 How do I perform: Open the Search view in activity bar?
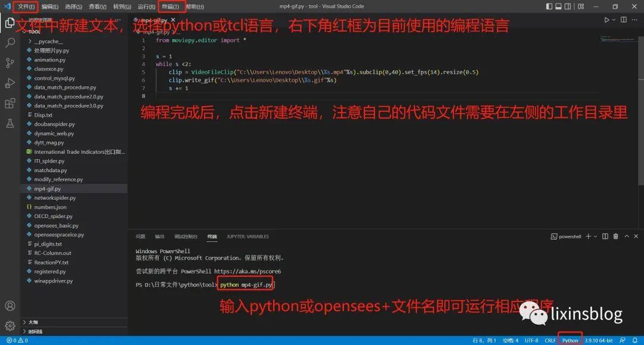point(10,42)
